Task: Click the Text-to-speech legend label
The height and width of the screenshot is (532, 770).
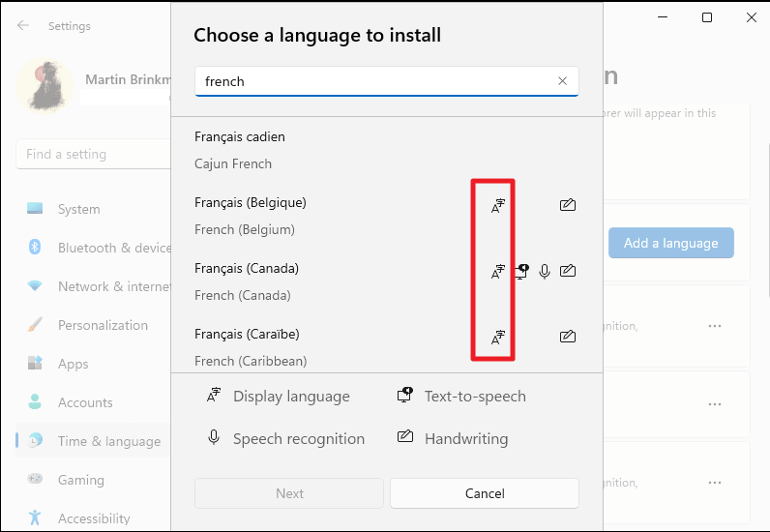Action: [x=475, y=396]
